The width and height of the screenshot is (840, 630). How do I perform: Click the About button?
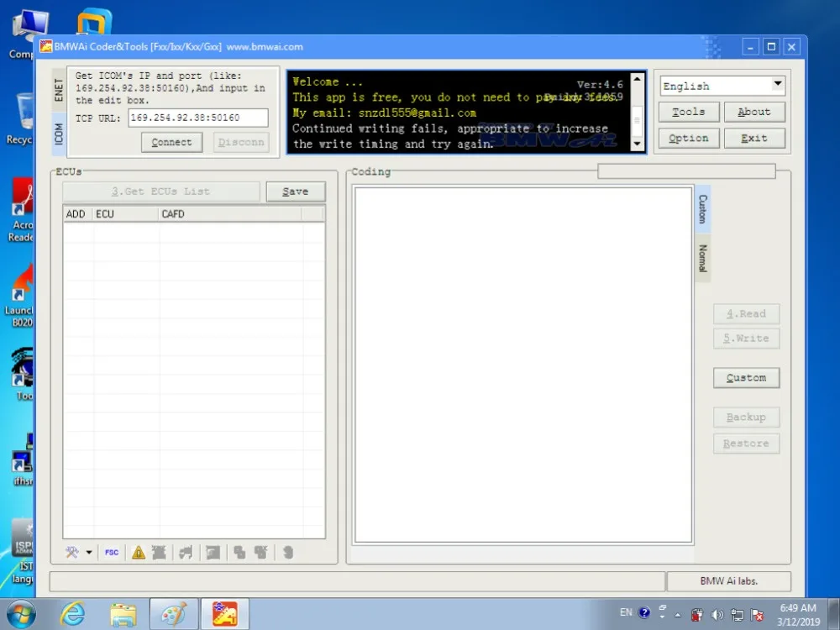click(x=753, y=112)
